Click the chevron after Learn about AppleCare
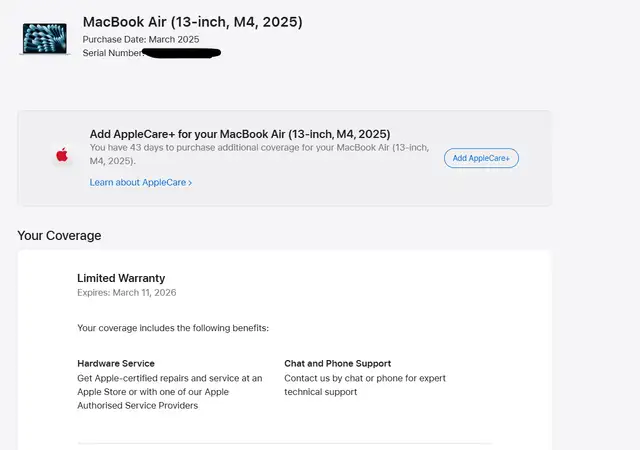 [190, 183]
